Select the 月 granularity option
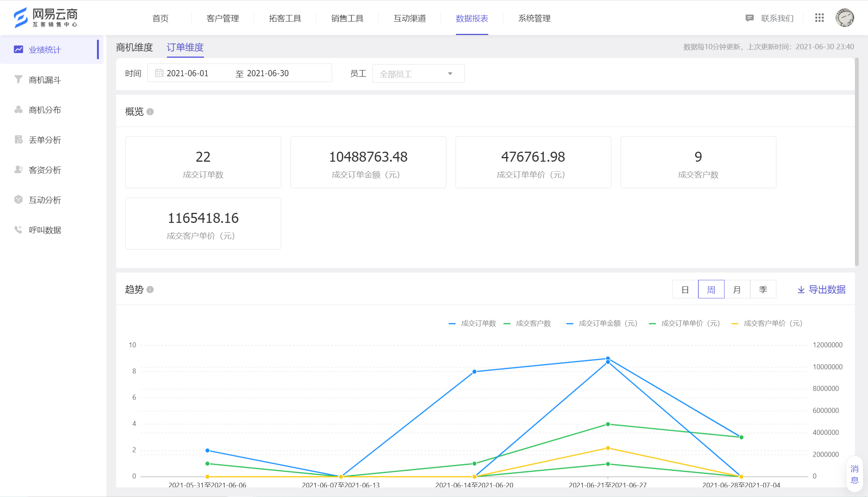 737,289
